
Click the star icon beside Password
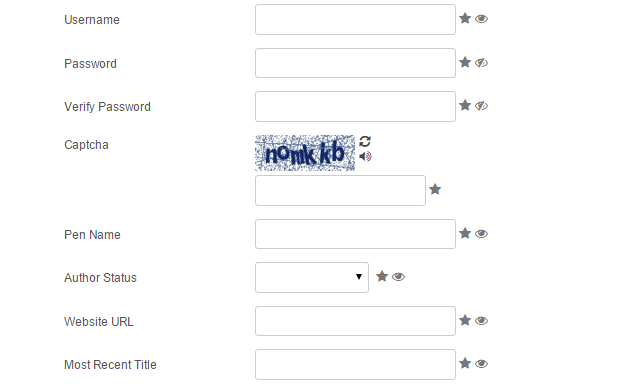465,62
